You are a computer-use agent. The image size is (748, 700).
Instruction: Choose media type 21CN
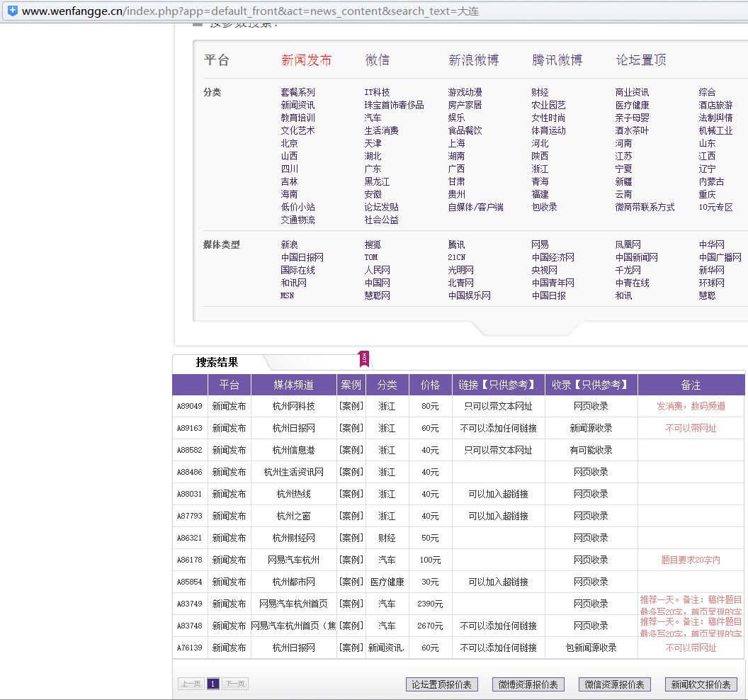457,258
